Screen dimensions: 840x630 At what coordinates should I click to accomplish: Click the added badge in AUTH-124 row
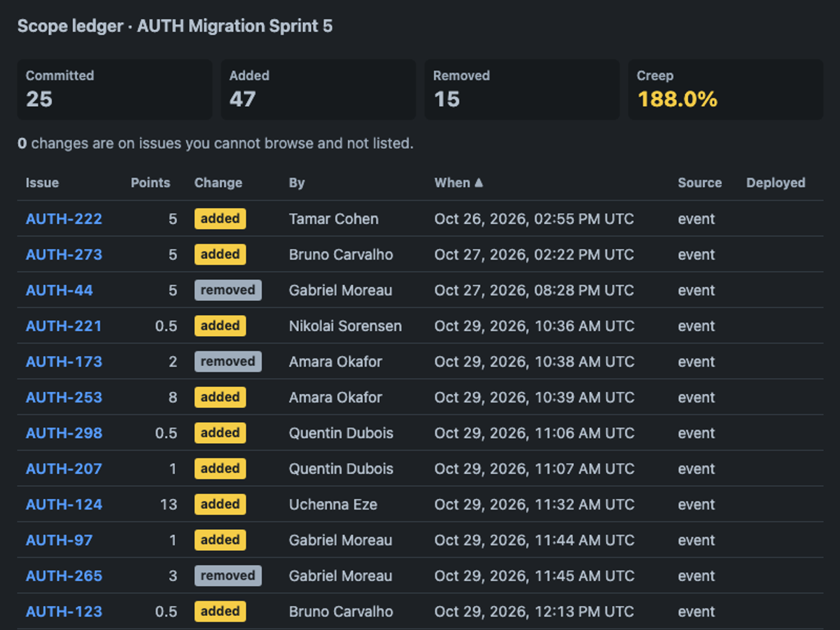pos(220,505)
